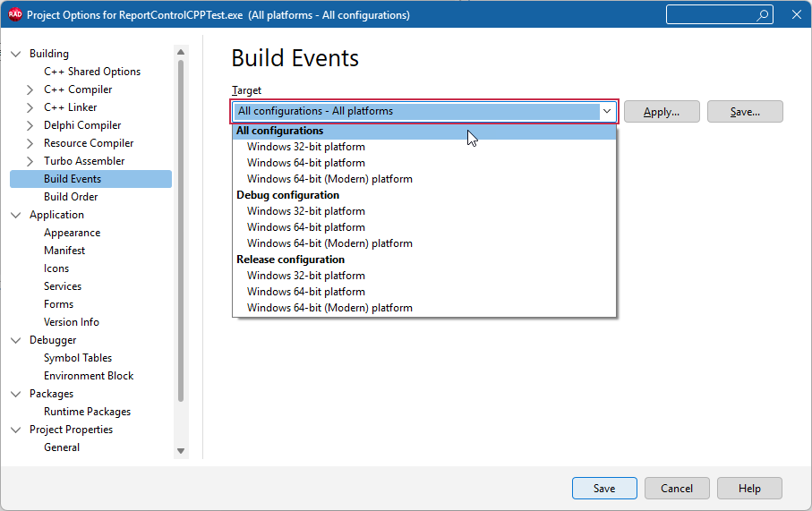Collapse the Project Properties tree node
This screenshot has width=812, height=511.
tap(16, 430)
